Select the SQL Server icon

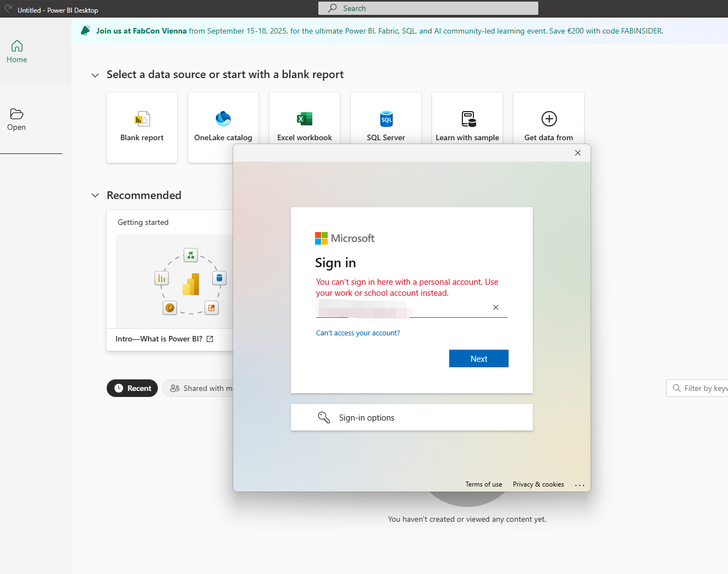coord(386,119)
